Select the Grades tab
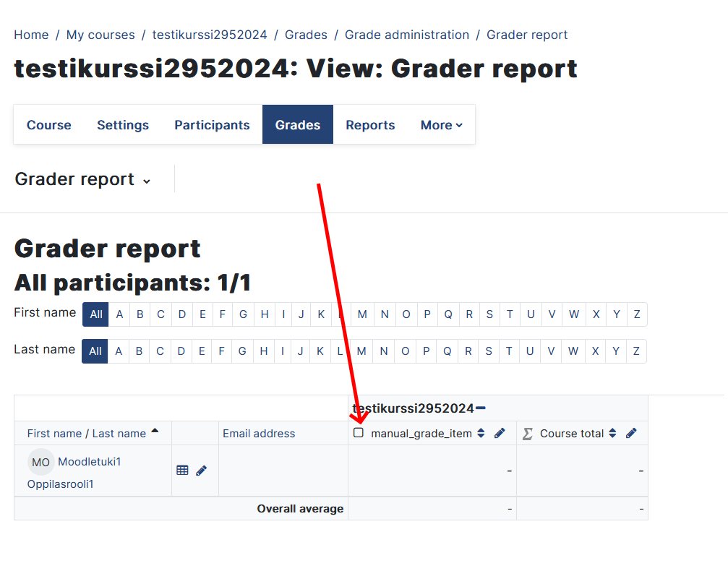 tap(298, 125)
